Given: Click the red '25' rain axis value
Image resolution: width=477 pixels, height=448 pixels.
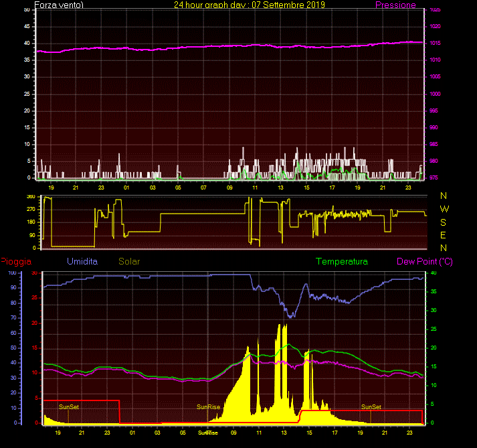Looking at the screenshot, I should tap(35, 297).
